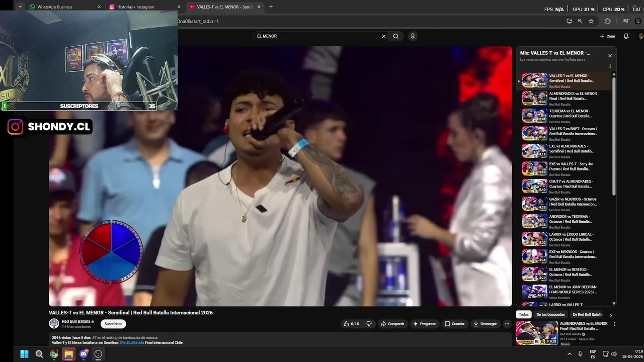The image size is (644, 362).
Task: Click the Crear button
Action: 607,36
